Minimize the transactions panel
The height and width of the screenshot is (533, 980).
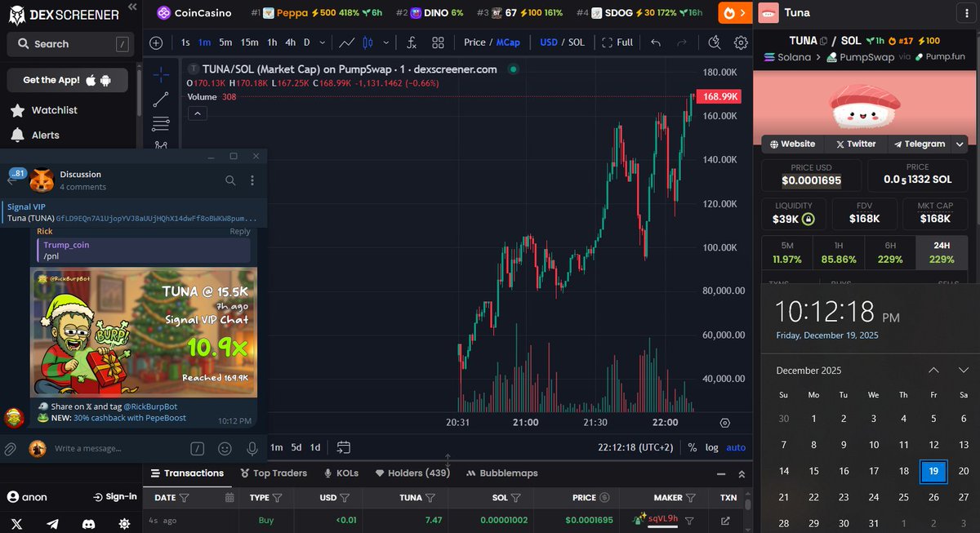[x=720, y=473]
